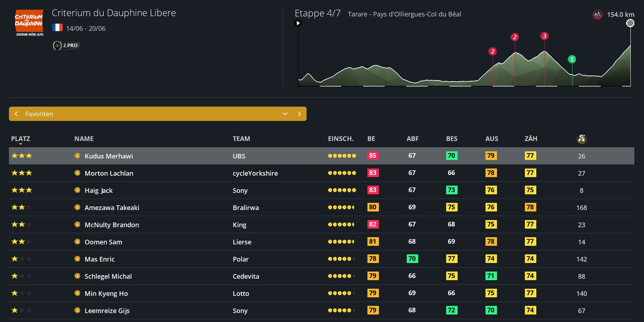Sort by the BE column header
Screen dimensions: 644x322
[371, 139]
